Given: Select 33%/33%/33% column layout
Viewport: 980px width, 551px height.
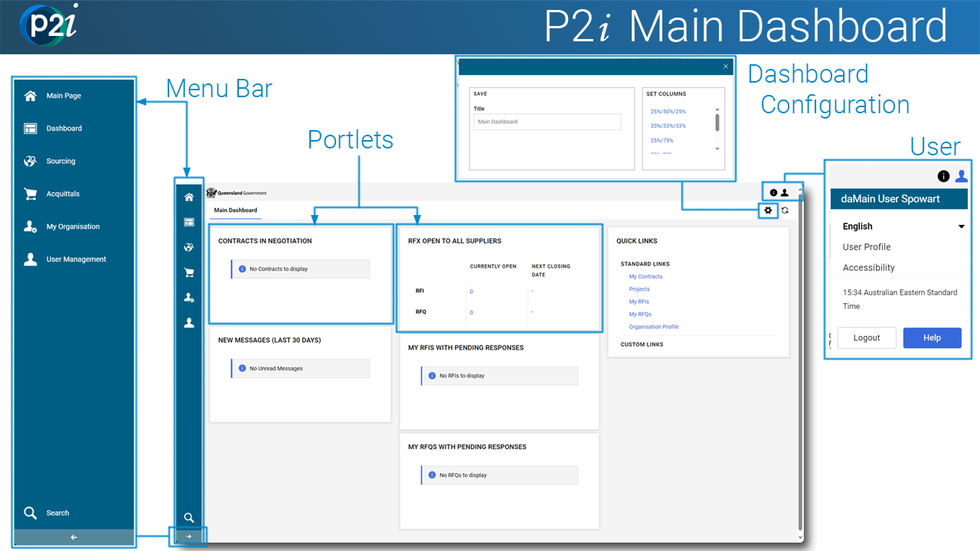Looking at the screenshot, I should point(668,126).
